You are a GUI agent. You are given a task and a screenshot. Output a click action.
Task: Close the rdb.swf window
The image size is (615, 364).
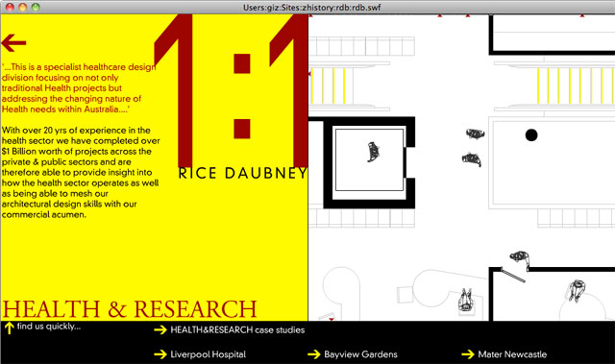(x=10, y=7)
